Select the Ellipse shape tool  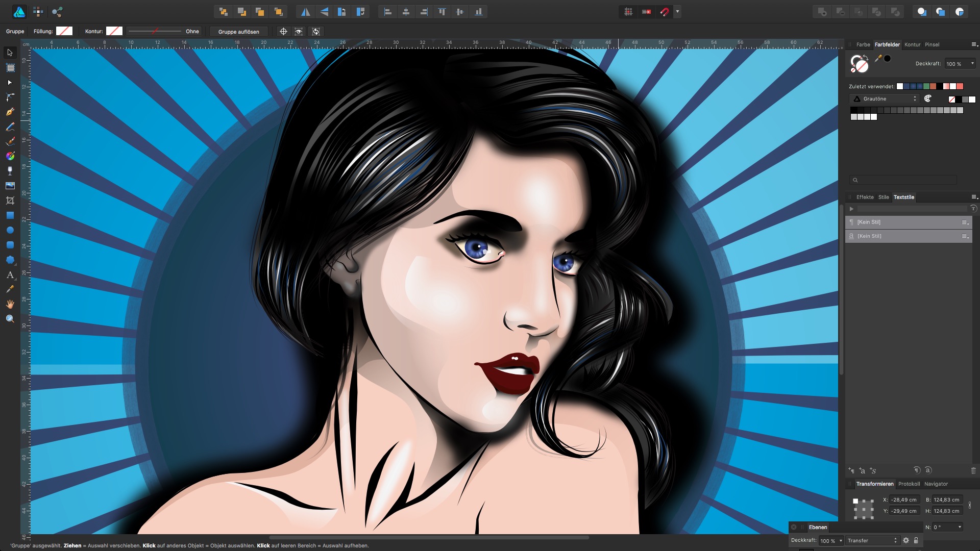click(10, 230)
